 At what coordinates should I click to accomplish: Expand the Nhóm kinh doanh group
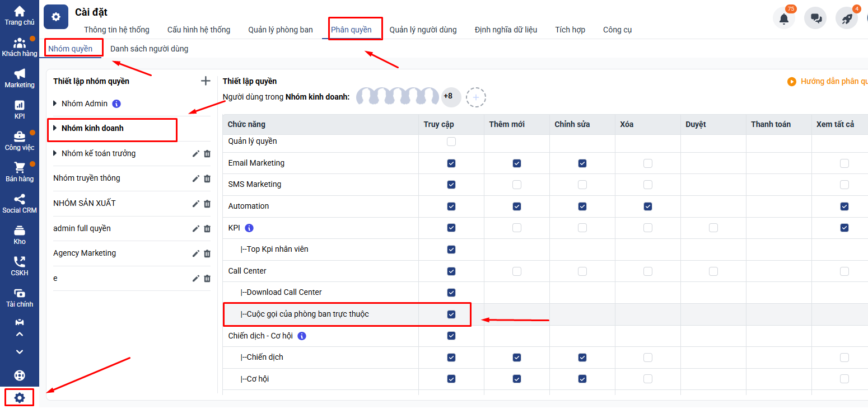55,128
